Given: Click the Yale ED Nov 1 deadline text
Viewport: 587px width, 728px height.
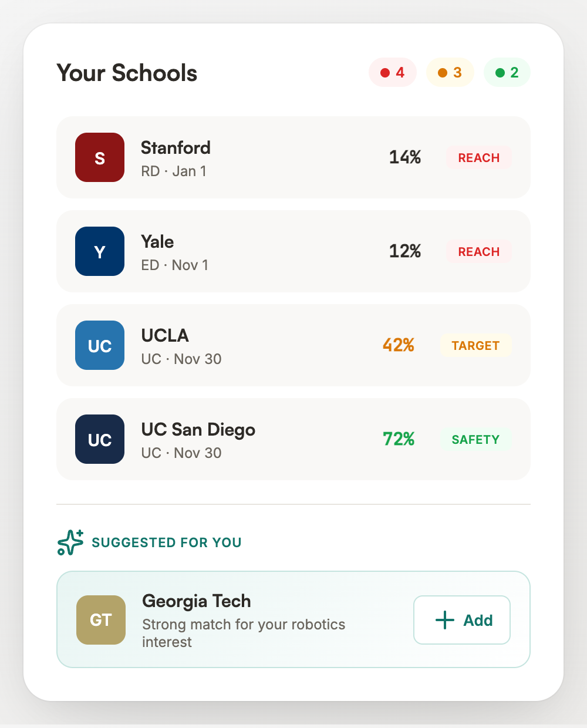Looking at the screenshot, I should [x=175, y=265].
